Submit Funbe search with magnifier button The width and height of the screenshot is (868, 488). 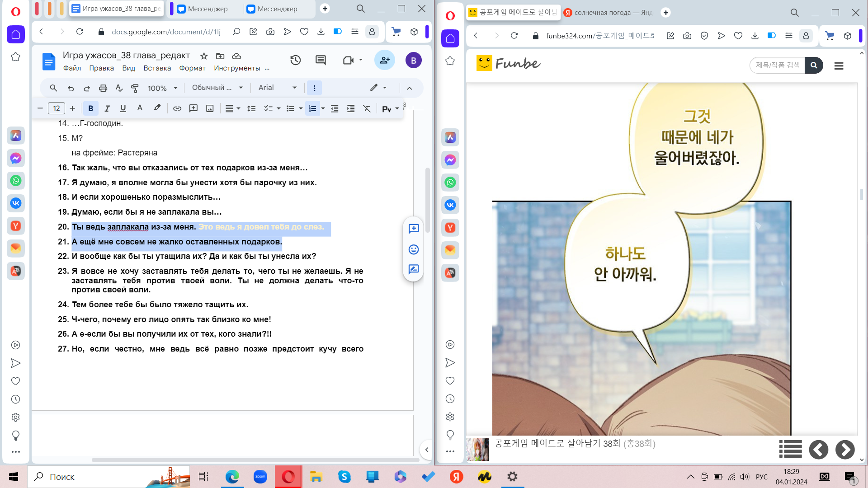click(814, 66)
